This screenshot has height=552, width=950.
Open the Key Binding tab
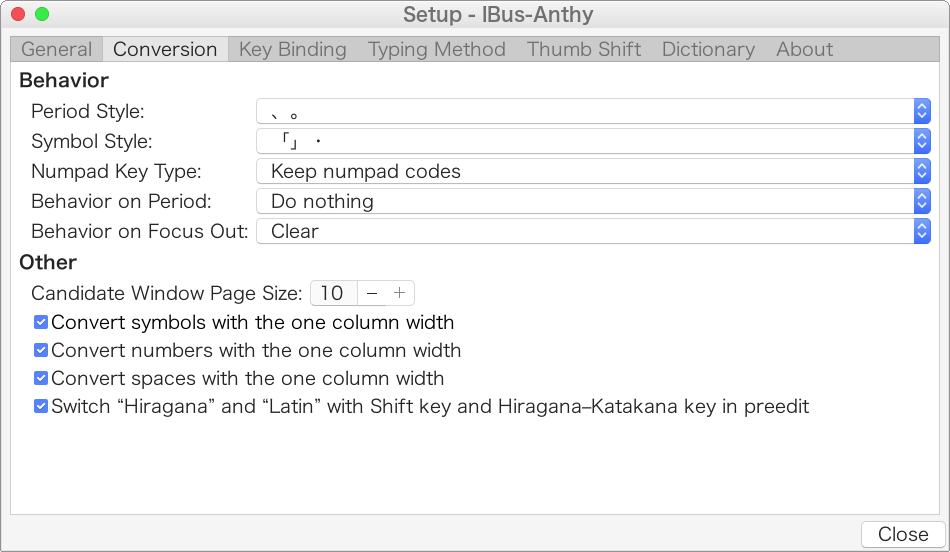click(x=292, y=49)
